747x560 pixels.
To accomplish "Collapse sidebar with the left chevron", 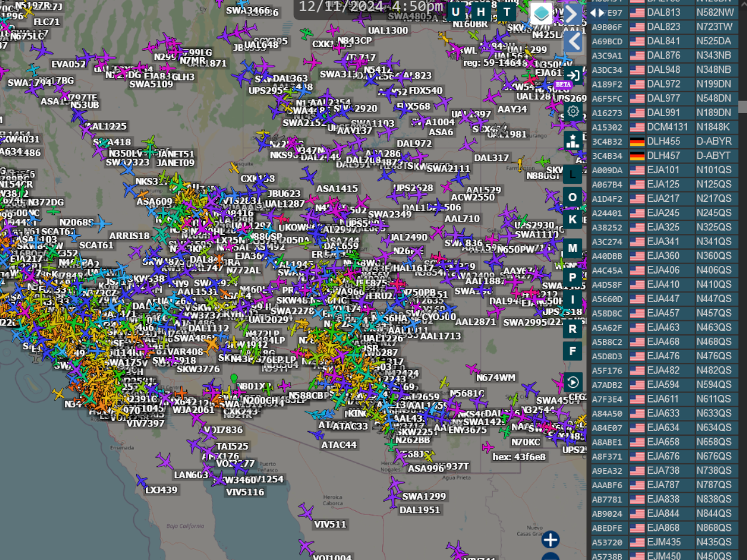I will tap(574, 41).
